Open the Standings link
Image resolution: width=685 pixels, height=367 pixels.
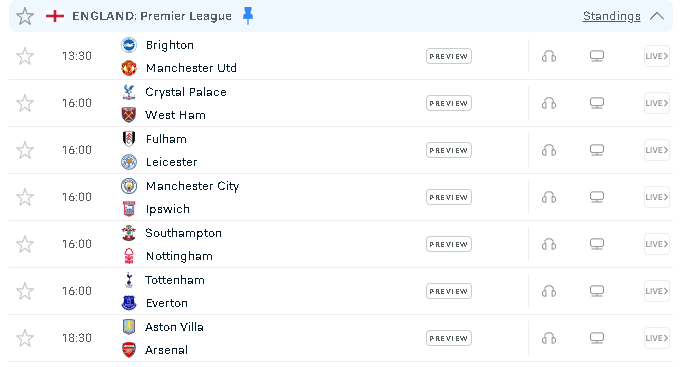(x=612, y=16)
